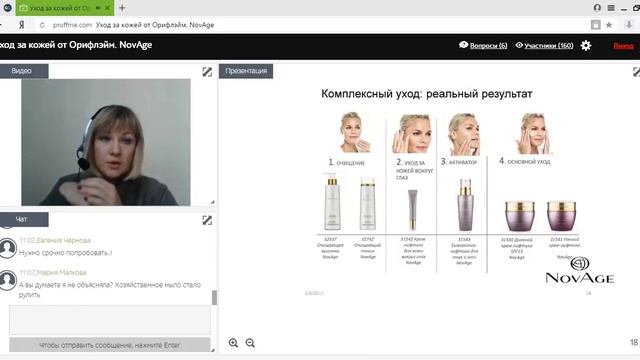Viewport: 640px width, 360px height.
Task: Close the webinar browser tab
Action: 107,8
